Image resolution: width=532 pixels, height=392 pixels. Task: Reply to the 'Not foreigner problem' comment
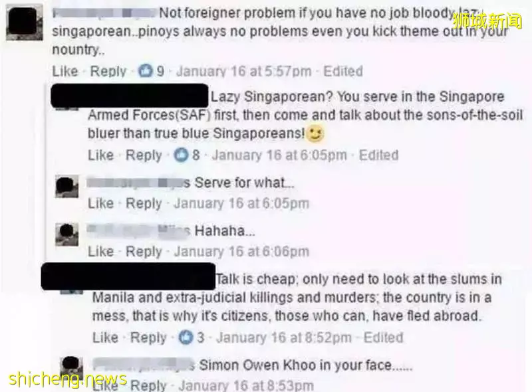(108, 71)
